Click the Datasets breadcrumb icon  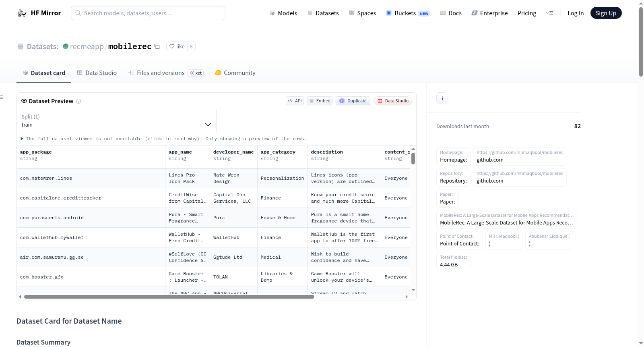[x=21, y=47]
